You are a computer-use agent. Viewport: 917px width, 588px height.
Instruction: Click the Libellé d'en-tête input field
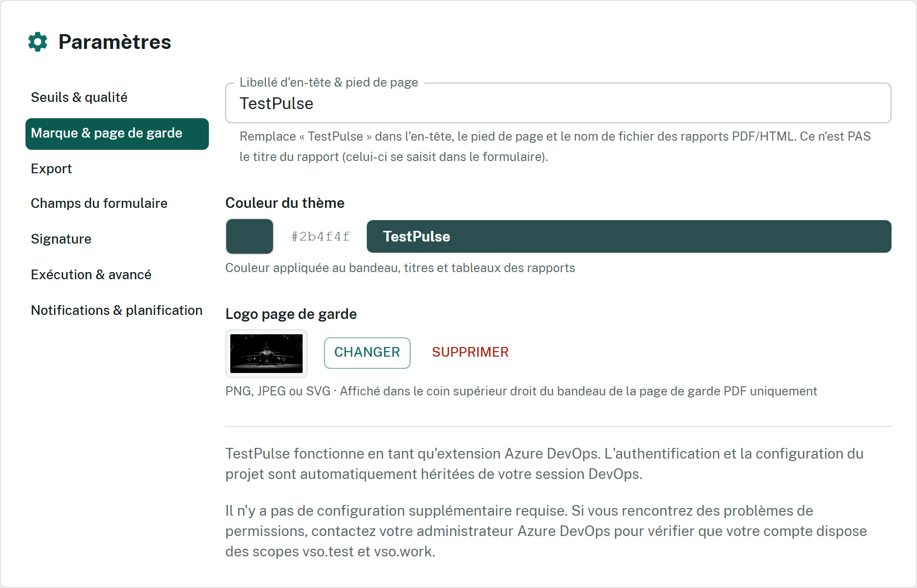pos(558,103)
